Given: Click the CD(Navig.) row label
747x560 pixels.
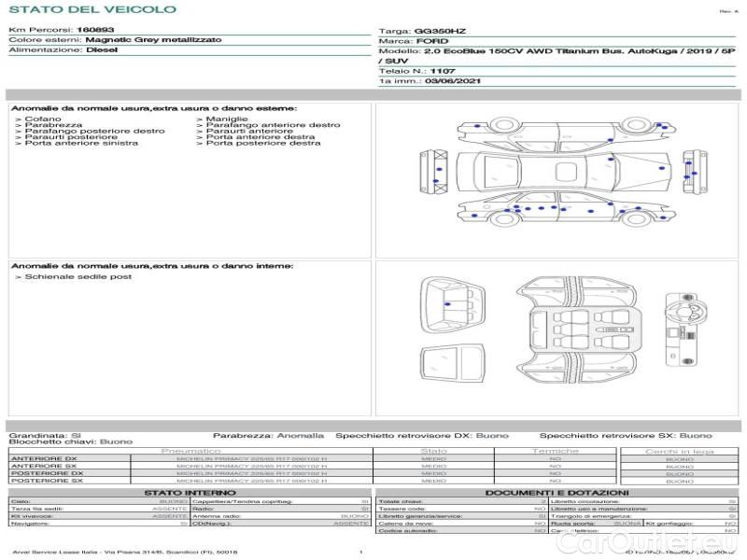Looking at the screenshot, I should tap(211, 524).
